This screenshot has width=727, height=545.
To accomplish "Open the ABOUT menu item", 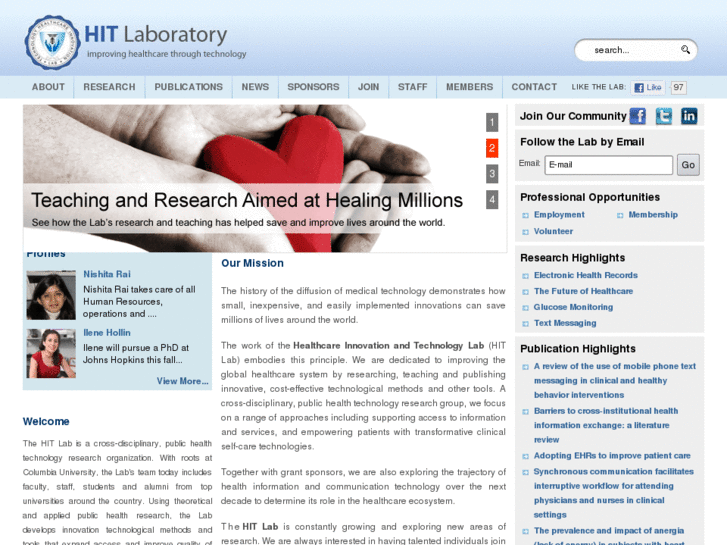I will point(48,87).
